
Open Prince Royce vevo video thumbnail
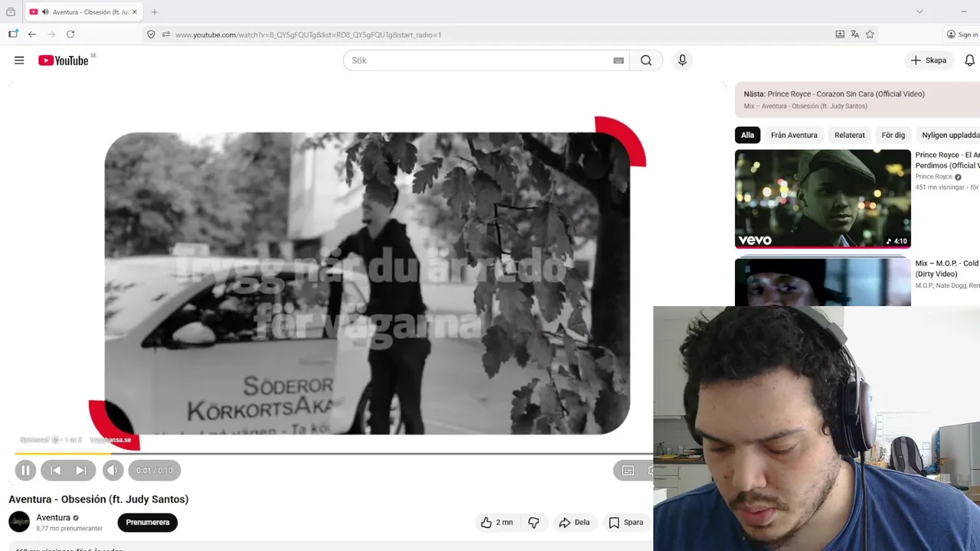[x=823, y=199]
